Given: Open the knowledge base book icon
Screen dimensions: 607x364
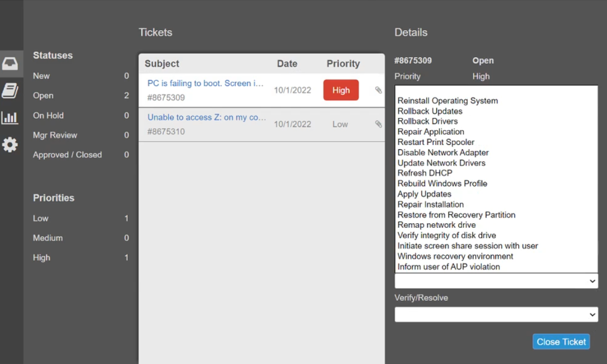Looking at the screenshot, I should point(10,91).
